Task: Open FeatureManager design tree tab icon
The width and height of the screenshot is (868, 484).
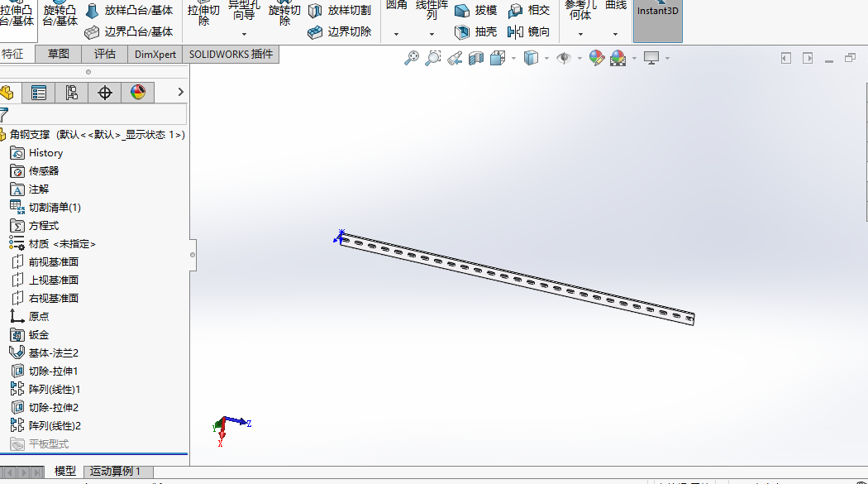Action: point(7,93)
